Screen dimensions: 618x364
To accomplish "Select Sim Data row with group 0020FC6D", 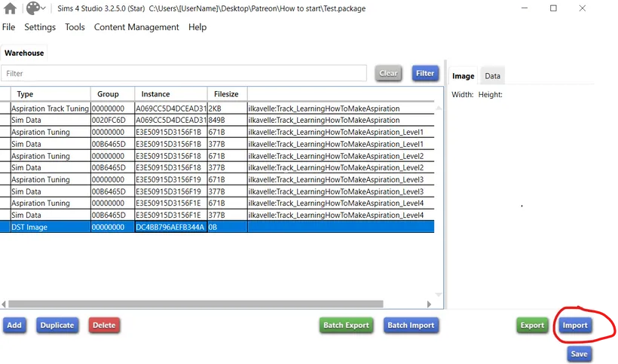I will click(x=217, y=120).
